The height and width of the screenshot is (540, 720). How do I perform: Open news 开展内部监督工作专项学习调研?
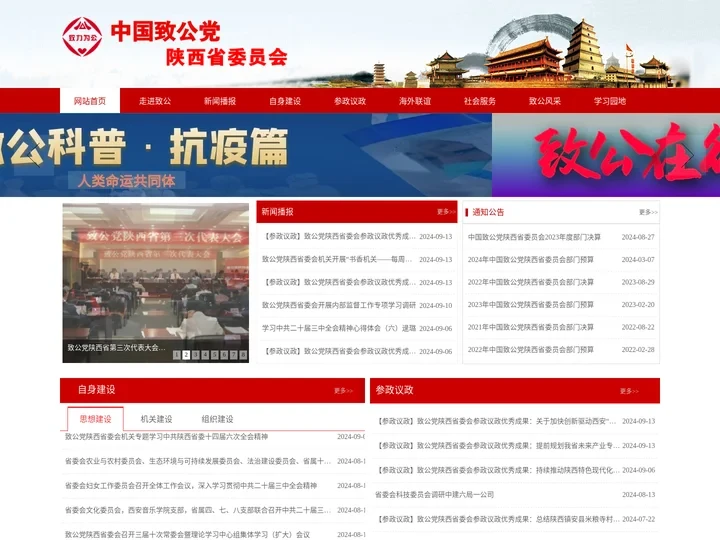coord(339,305)
